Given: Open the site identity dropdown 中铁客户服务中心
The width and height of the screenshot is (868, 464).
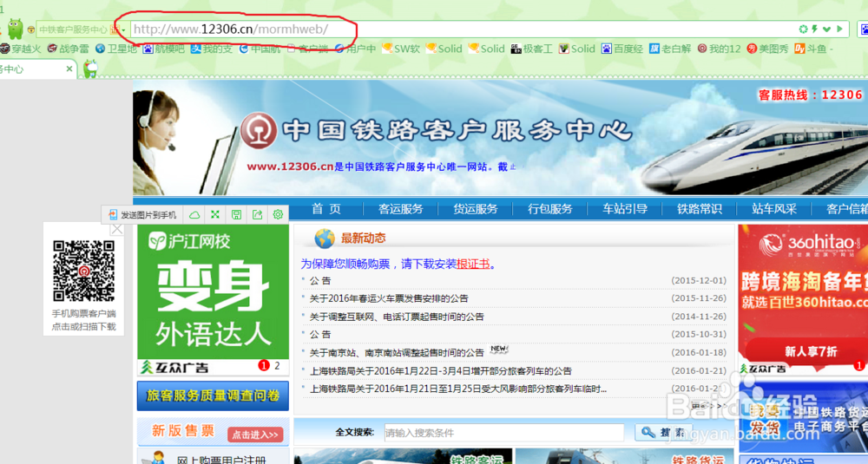Looking at the screenshot, I should 76,29.
